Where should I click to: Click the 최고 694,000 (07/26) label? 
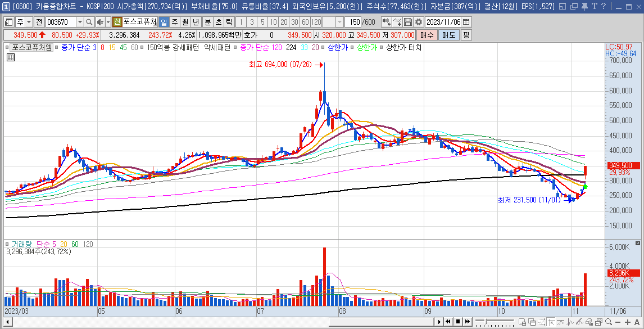tap(280, 65)
